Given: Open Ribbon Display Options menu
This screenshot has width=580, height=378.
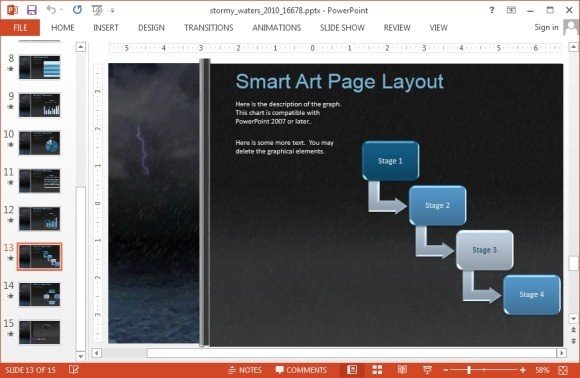Looking at the screenshot, I should point(511,10).
